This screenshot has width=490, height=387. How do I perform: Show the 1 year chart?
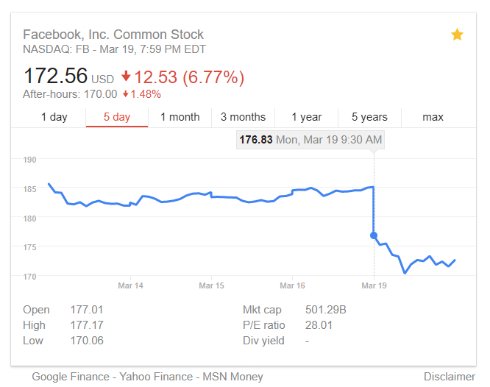(x=306, y=117)
